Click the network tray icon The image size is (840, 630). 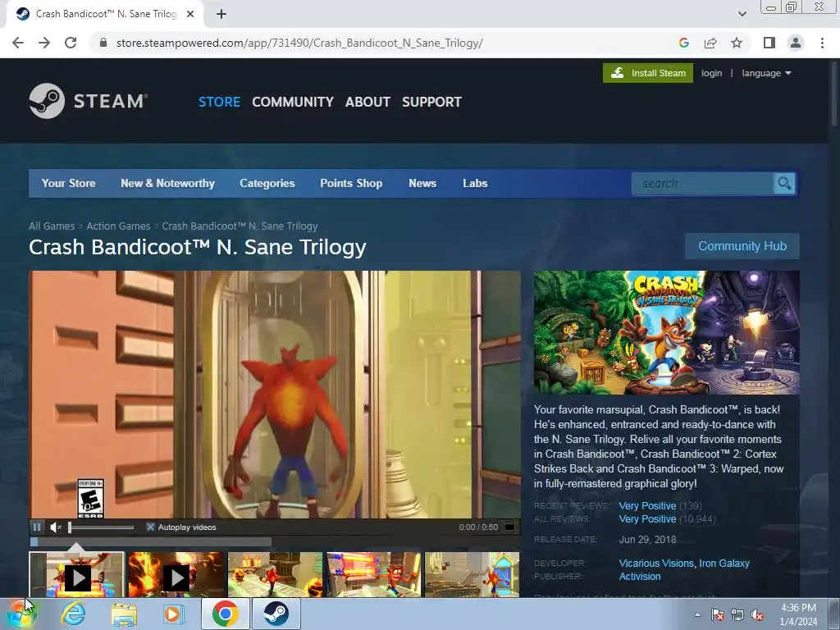(737, 614)
